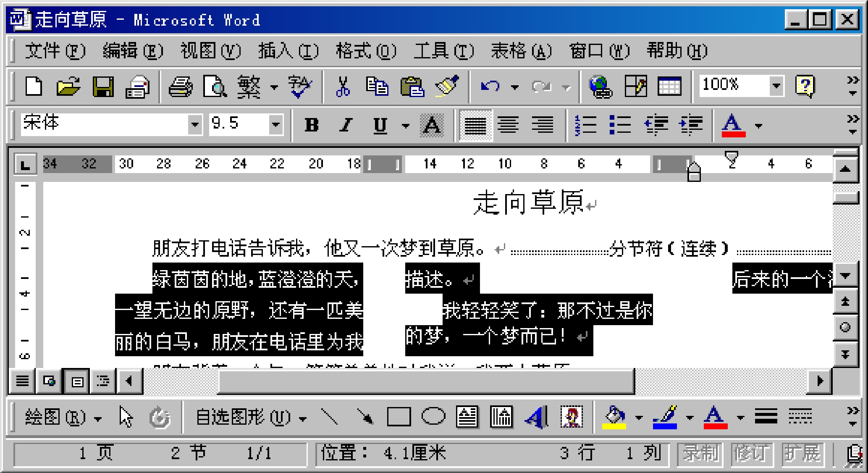Toggle Bold formatting
This screenshot has height=473, width=868.
tap(312, 125)
